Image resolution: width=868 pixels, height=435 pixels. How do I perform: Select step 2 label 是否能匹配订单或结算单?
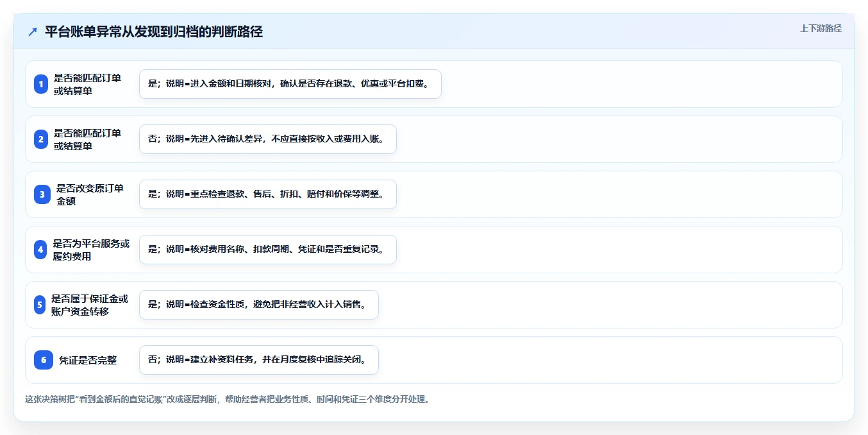[x=88, y=139]
